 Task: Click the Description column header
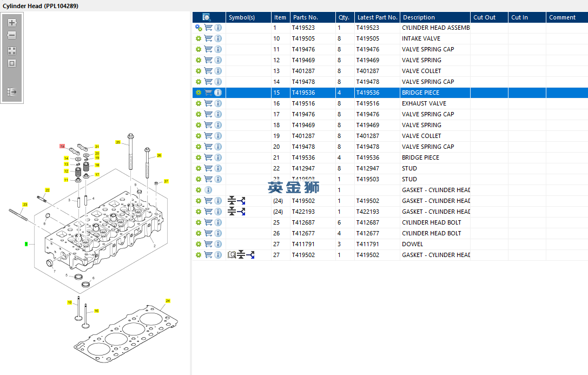tap(419, 17)
